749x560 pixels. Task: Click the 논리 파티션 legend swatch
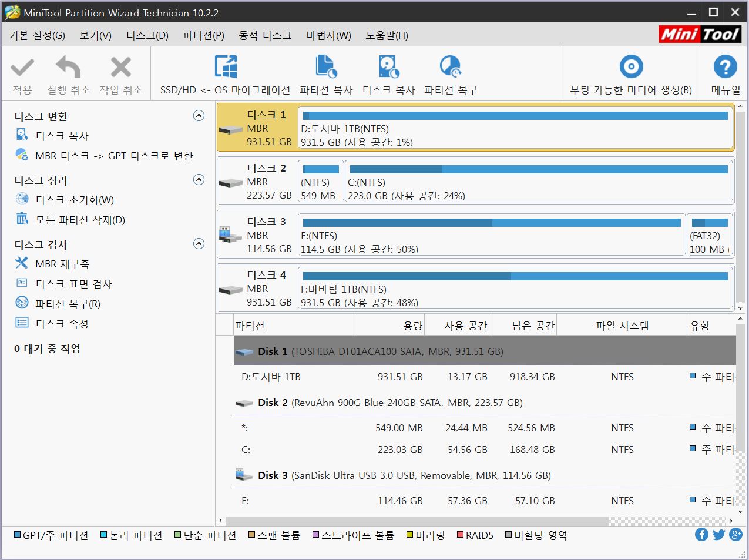[104, 535]
